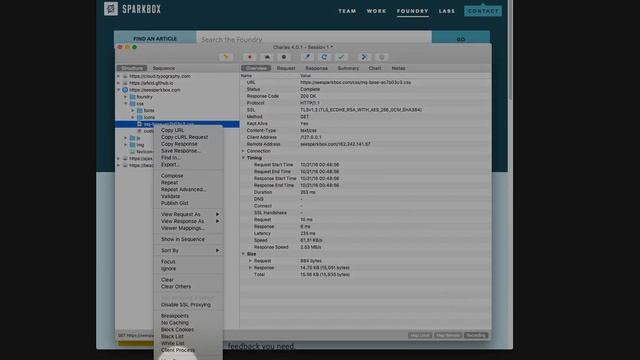Expand the cloud.typography.com host node
640x360 pixels.
click(x=119, y=76)
